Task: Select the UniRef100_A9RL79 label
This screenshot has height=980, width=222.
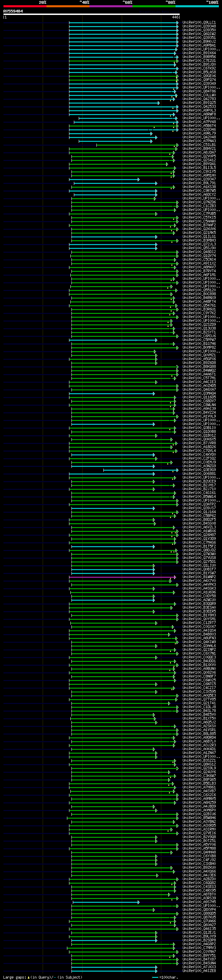Action: [x=199, y=133]
